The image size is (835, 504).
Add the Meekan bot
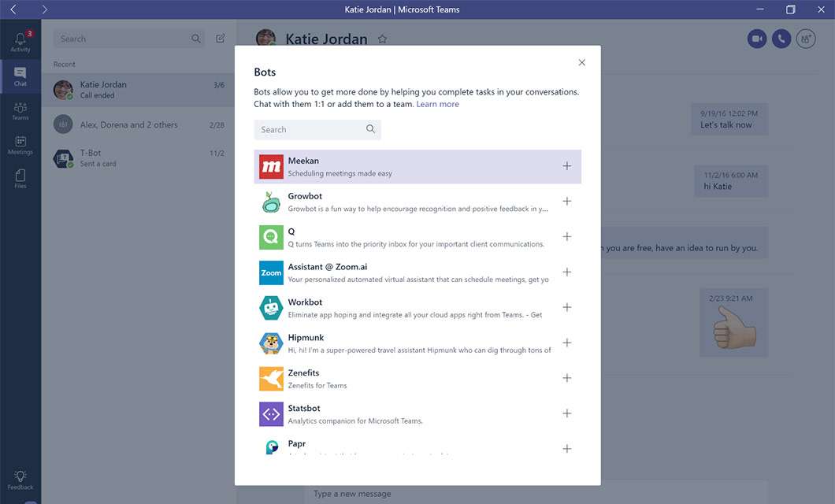(566, 165)
